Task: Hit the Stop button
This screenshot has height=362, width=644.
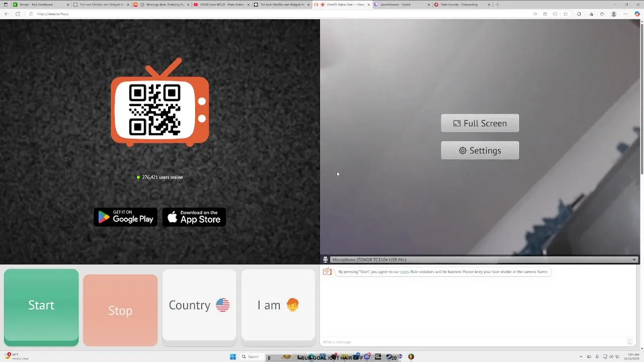Action: pyautogui.click(x=120, y=310)
